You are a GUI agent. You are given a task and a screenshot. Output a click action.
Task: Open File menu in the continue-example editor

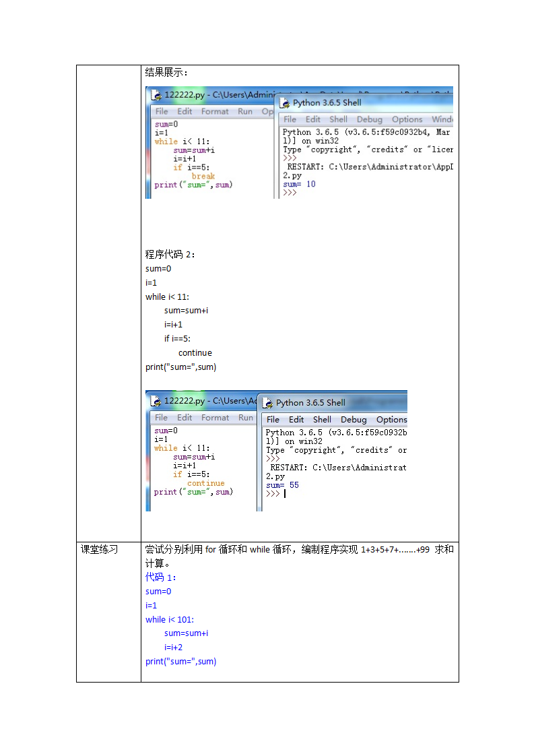pyautogui.click(x=161, y=418)
